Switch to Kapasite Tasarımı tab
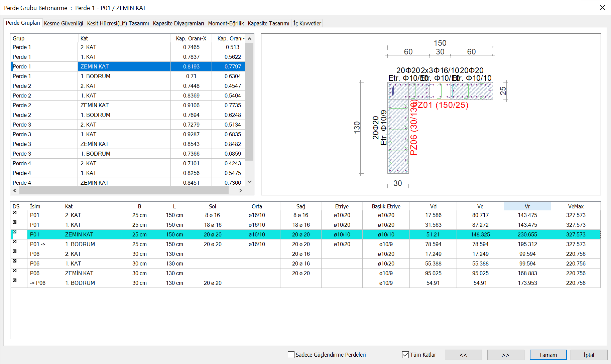The height and width of the screenshot is (364, 611). coord(268,23)
